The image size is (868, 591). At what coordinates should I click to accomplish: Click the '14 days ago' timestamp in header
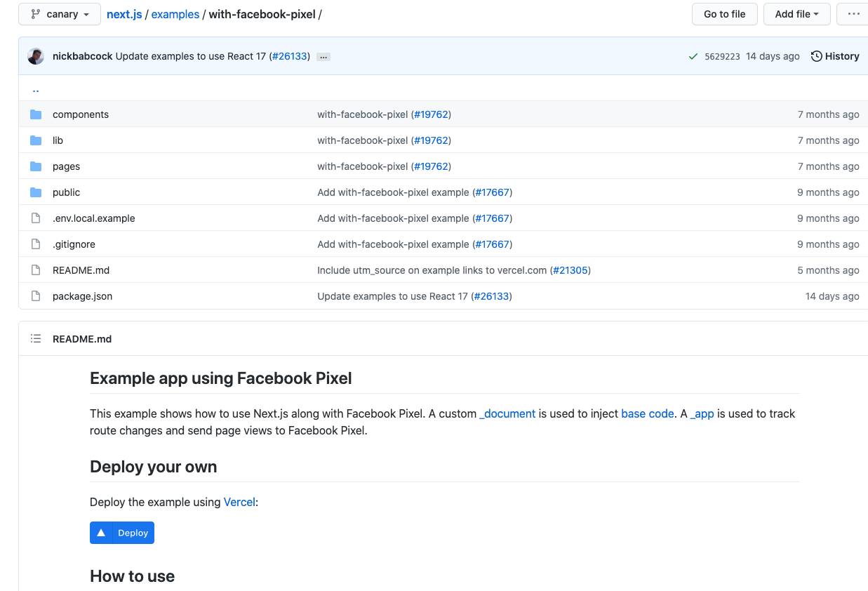tap(773, 56)
